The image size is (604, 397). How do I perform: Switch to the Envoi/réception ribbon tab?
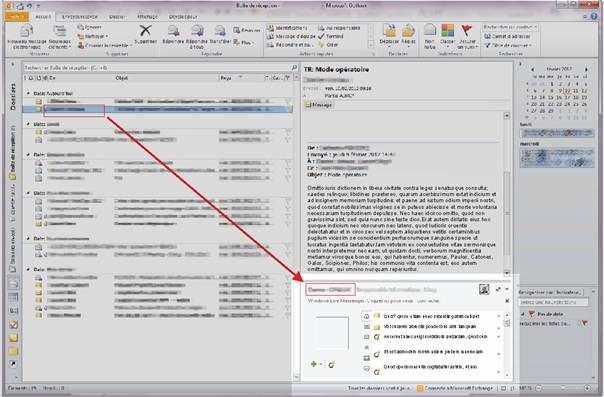pyautogui.click(x=80, y=17)
